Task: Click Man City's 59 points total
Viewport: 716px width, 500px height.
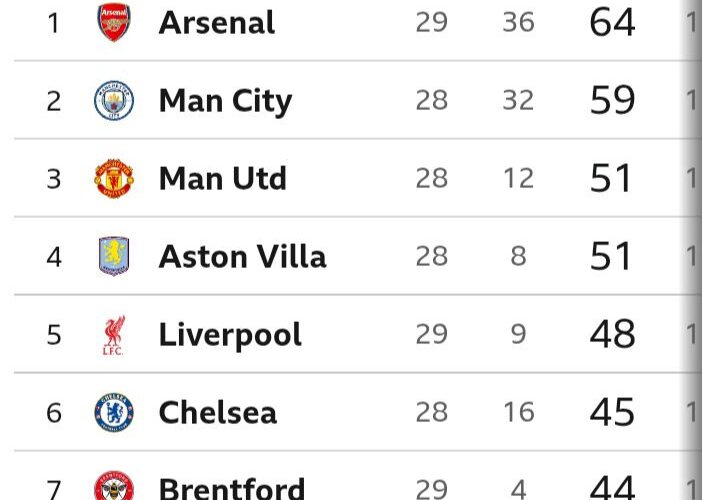Action: (x=612, y=100)
